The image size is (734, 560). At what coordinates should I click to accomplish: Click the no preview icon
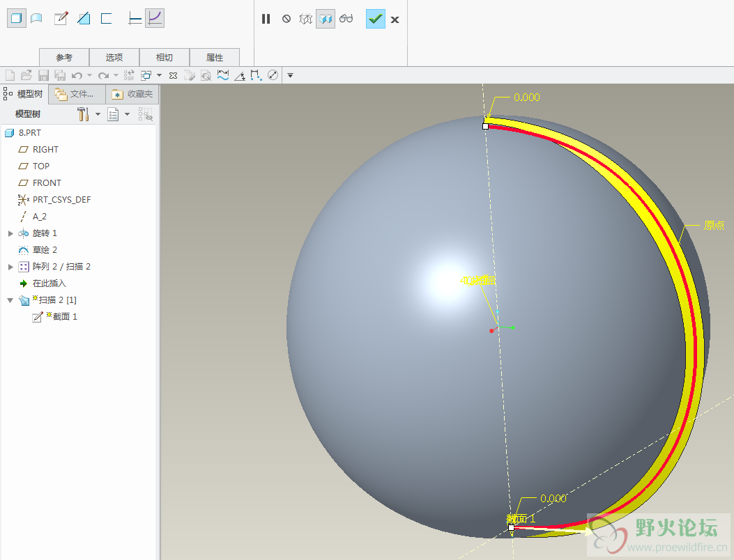286,19
